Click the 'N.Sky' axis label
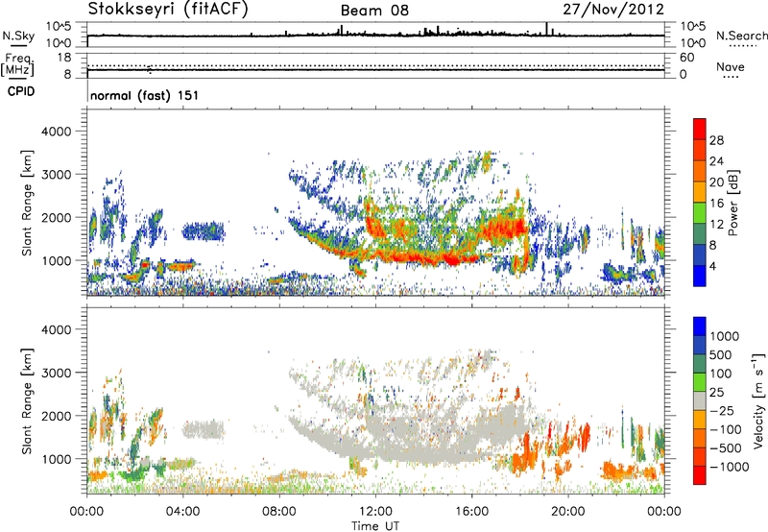 click(18, 36)
